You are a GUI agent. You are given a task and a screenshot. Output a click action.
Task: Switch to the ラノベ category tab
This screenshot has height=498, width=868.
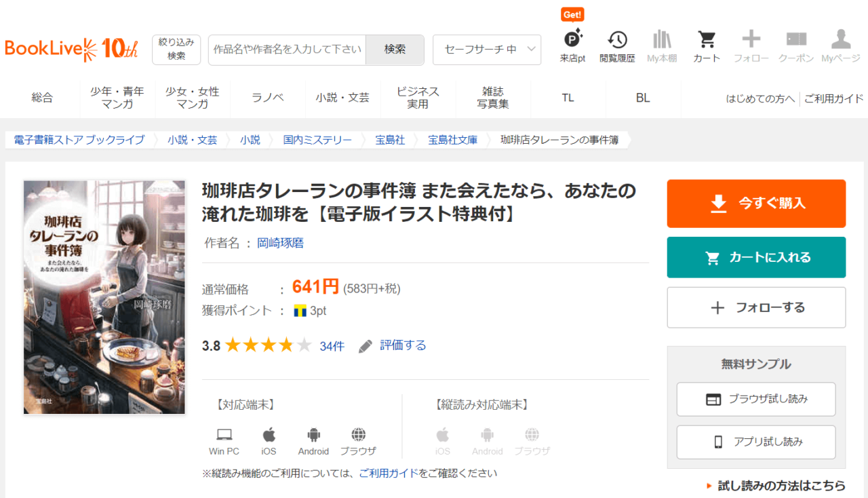tap(268, 98)
